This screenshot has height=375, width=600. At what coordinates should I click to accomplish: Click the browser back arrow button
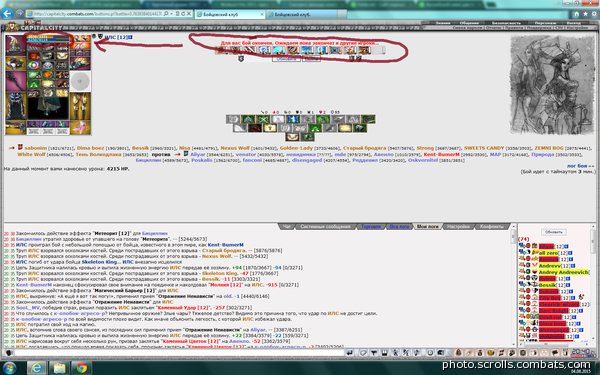7,14
